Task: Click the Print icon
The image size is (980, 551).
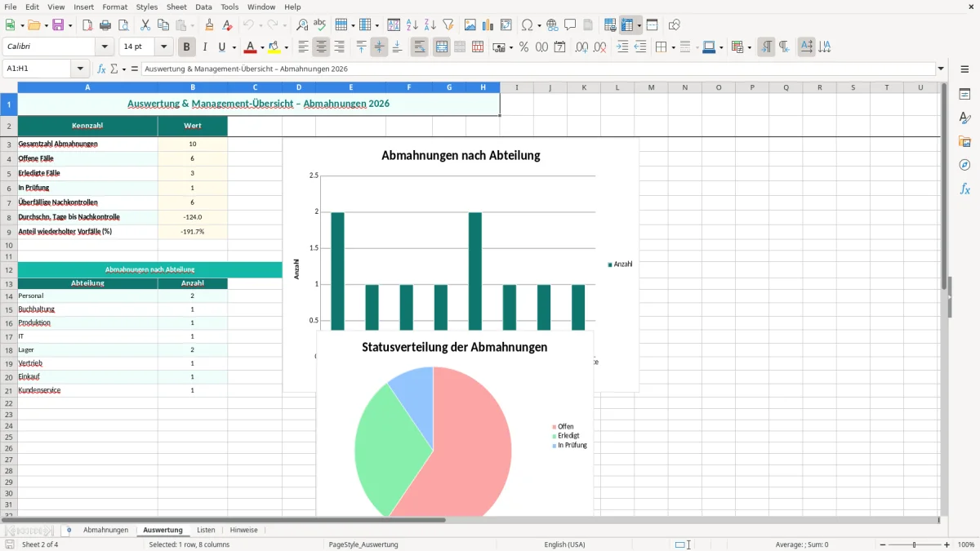Action: 105,25
